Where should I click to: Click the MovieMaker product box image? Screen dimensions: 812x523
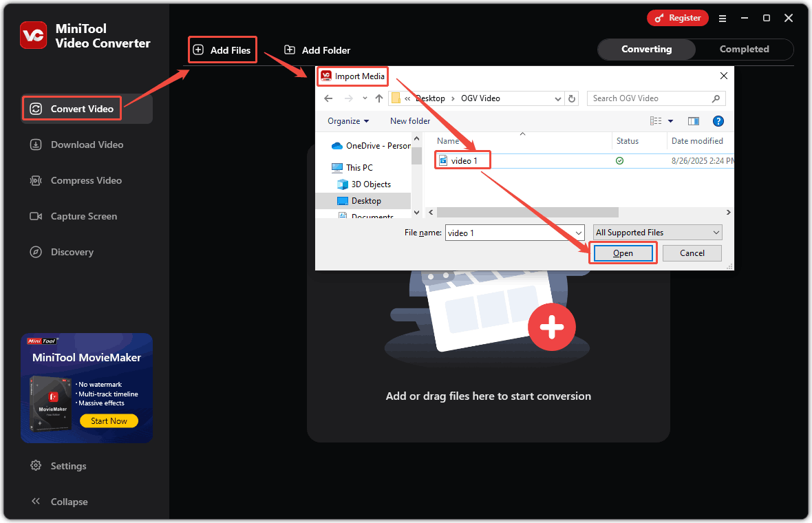(x=50, y=404)
